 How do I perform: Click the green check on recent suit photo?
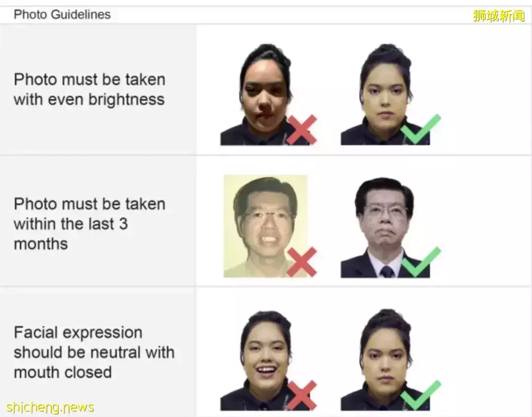click(421, 261)
